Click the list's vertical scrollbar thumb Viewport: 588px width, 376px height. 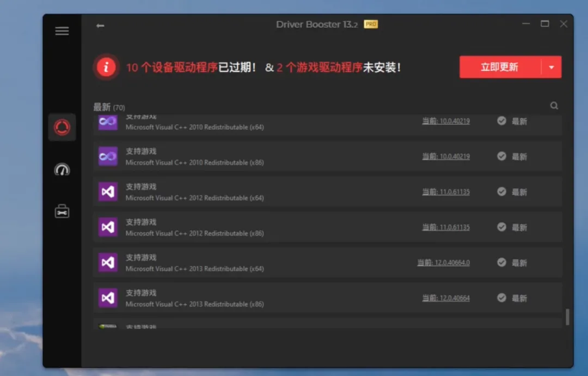(x=567, y=317)
